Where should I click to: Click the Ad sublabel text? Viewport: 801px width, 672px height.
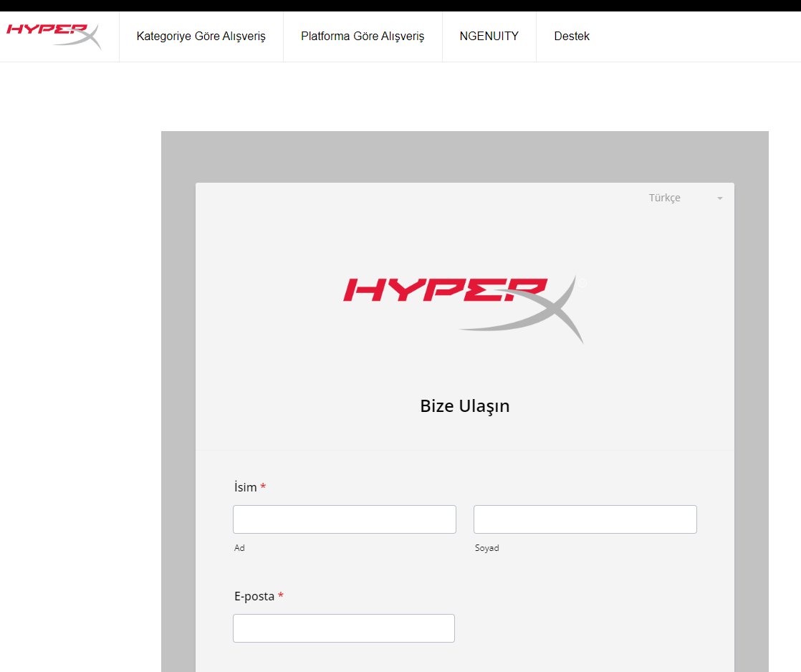pos(239,548)
